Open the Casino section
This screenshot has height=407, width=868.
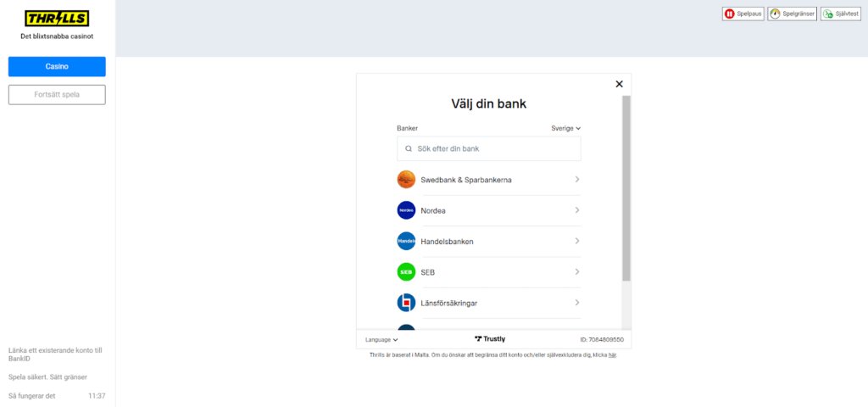[x=57, y=66]
